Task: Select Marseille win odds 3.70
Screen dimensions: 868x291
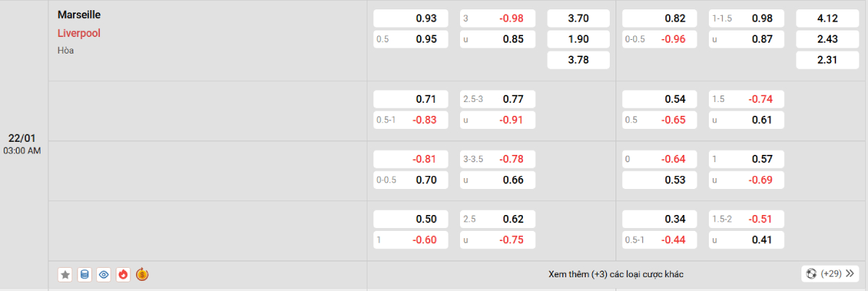Action: coord(578,18)
